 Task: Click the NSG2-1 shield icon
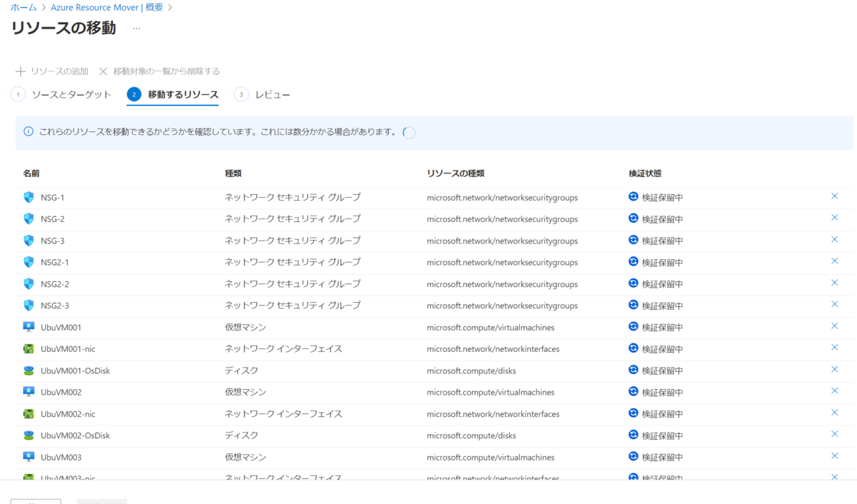(29, 262)
